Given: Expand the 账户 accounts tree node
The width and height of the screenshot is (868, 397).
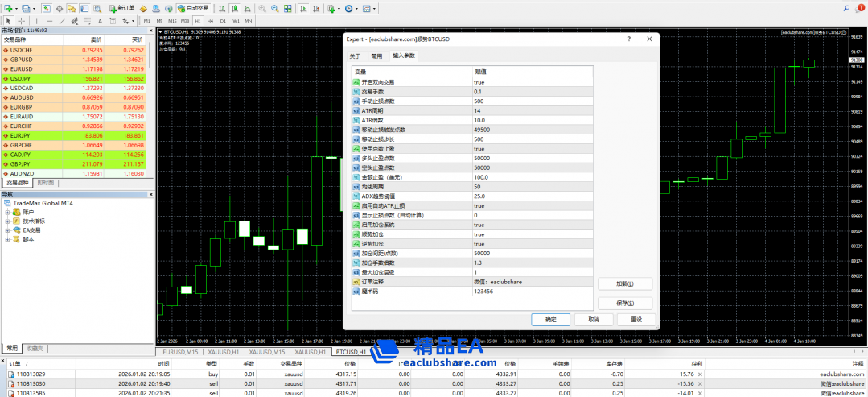Looking at the screenshot, I should [8, 212].
